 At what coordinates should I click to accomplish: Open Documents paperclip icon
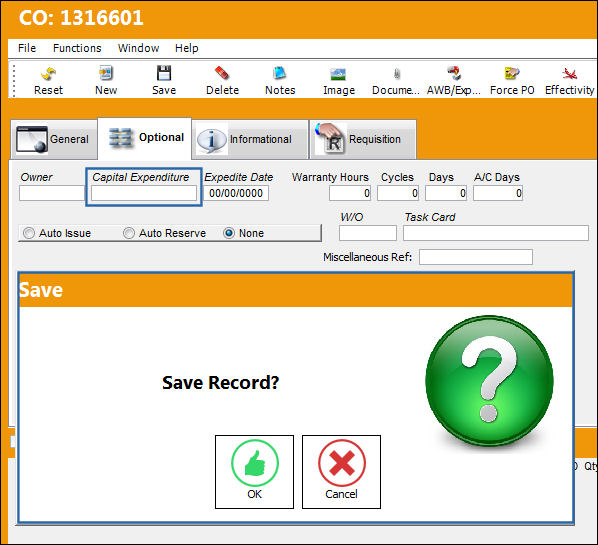coord(397,73)
